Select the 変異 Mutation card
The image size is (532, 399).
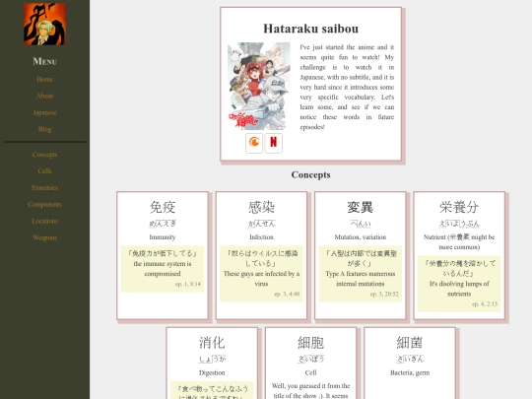click(x=361, y=255)
